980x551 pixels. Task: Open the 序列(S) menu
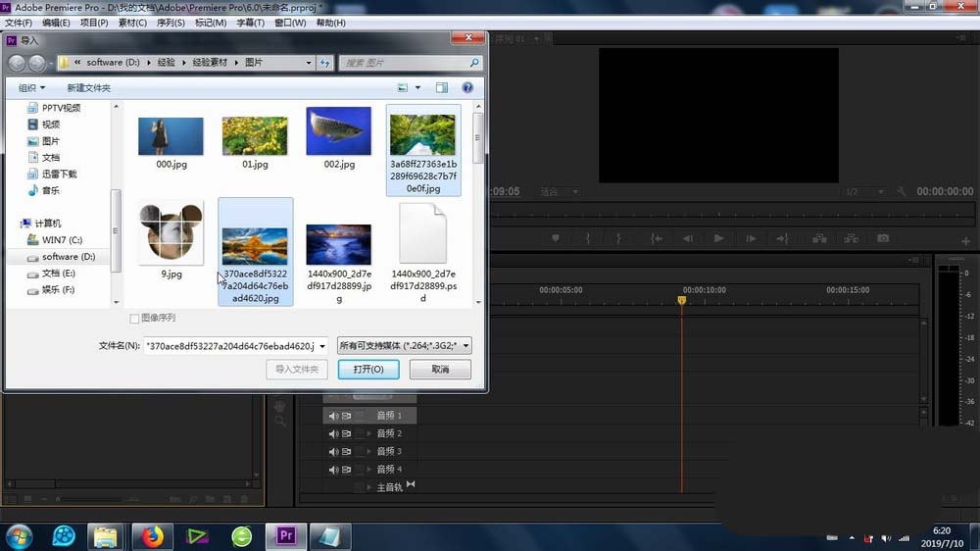170,23
